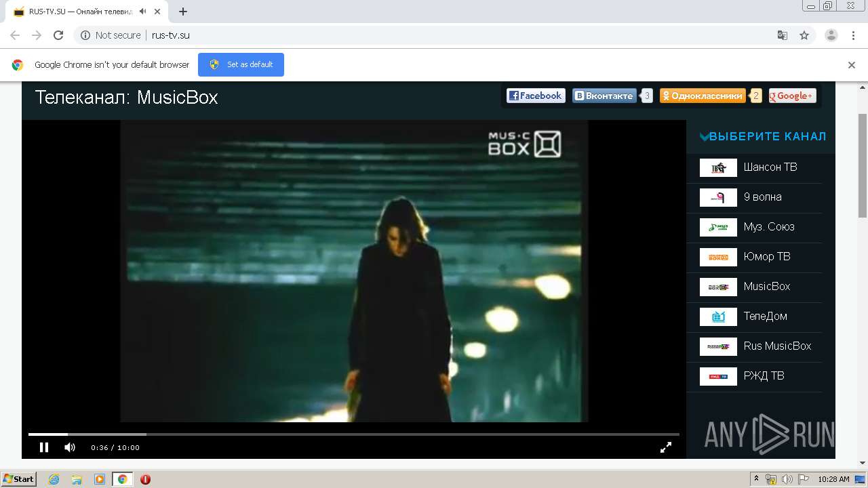The height and width of the screenshot is (488, 868).
Task: View site information Not secure
Action: point(111,35)
